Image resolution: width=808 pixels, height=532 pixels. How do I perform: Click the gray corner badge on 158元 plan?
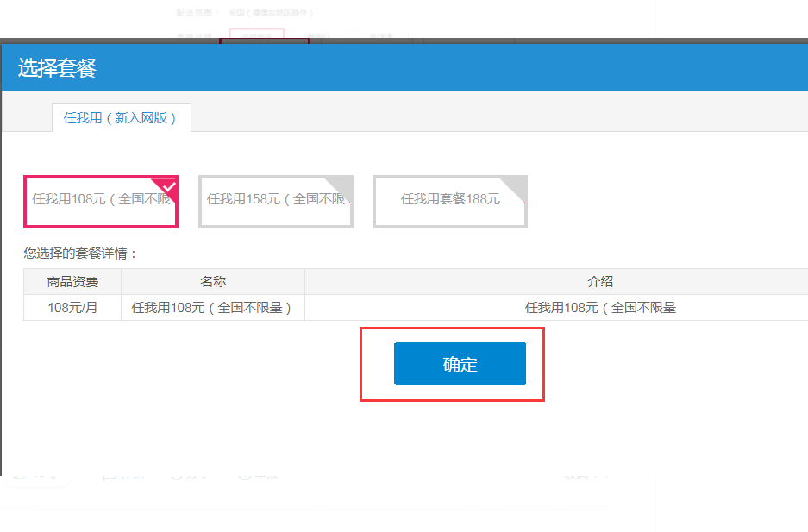pyautogui.click(x=343, y=185)
